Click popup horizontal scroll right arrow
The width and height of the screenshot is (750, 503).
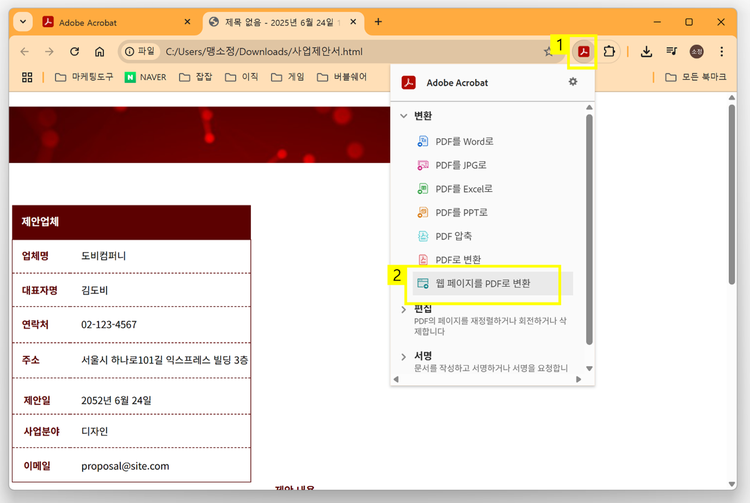tap(578, 379)
